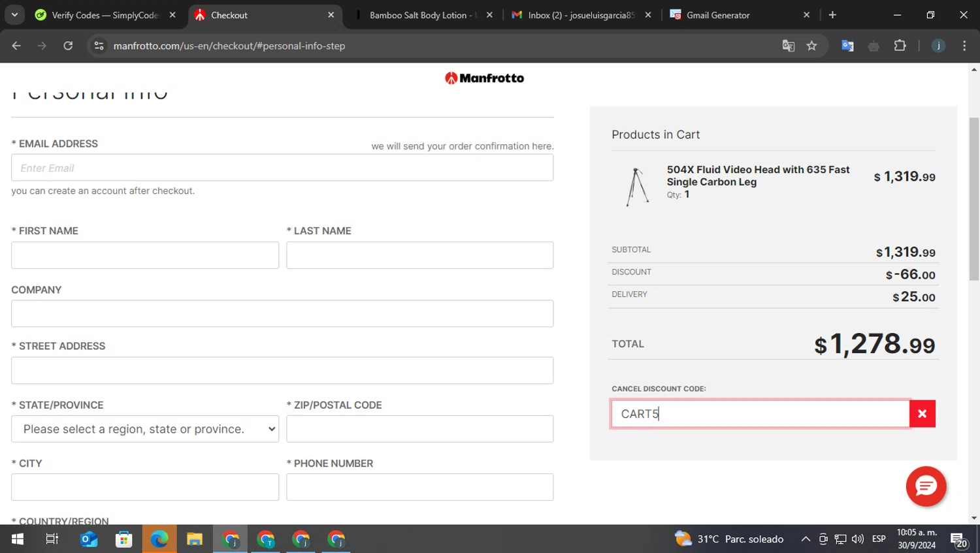This screenshot has width=980, height=553.
Task: Close the Checkout tab
Action: (331, 15)
